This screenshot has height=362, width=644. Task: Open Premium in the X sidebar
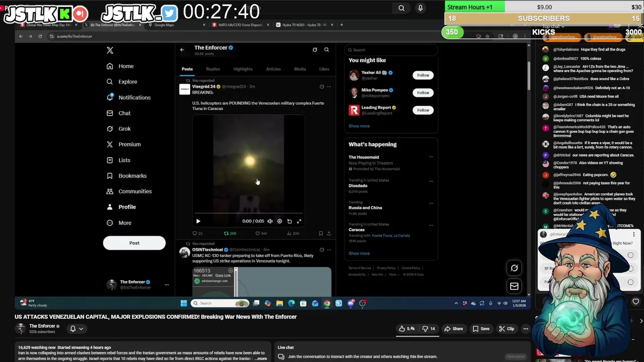pos(123,144)
